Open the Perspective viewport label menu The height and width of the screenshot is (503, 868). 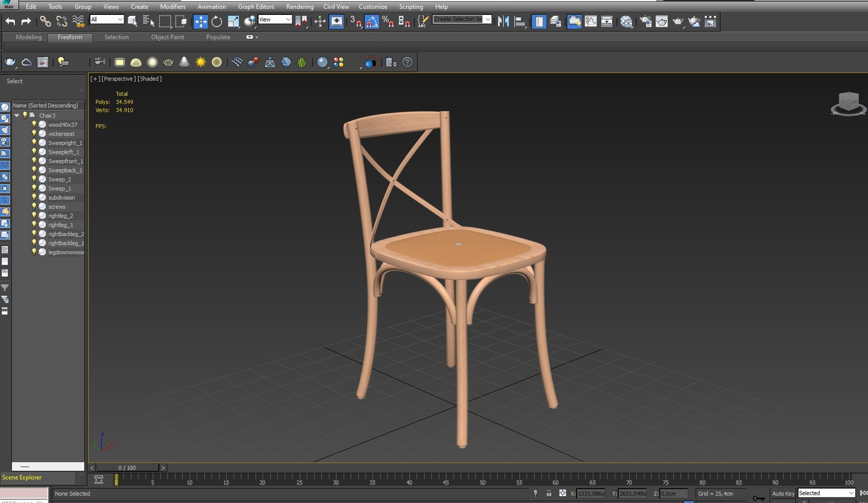[118, 79]
